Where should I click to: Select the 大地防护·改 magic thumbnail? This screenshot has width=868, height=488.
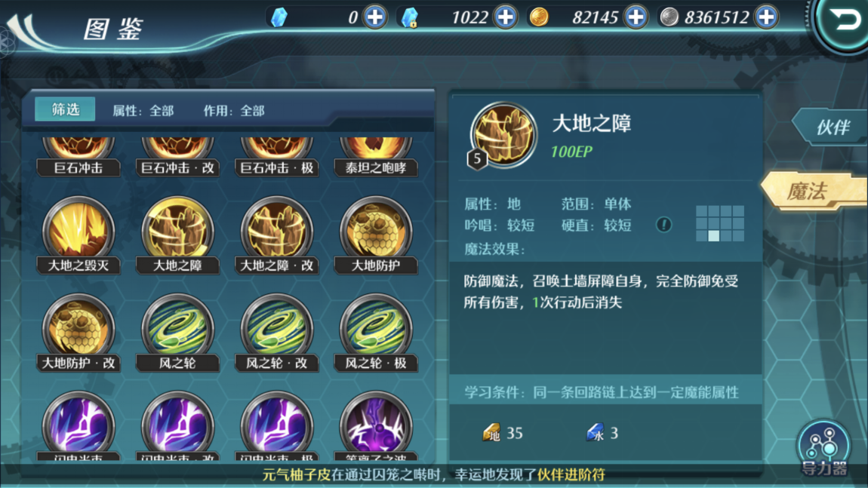[x=78, y=332]
